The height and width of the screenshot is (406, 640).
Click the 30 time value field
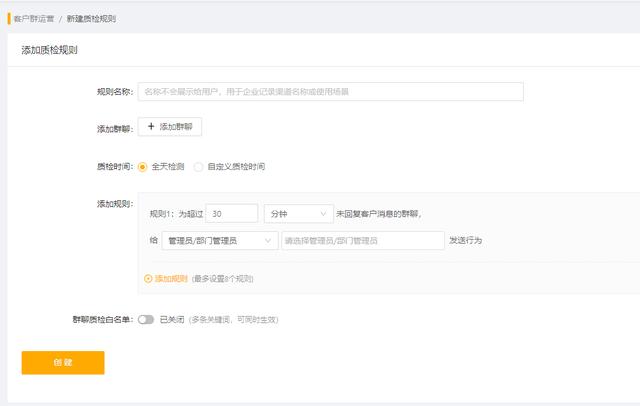point(232,213)
